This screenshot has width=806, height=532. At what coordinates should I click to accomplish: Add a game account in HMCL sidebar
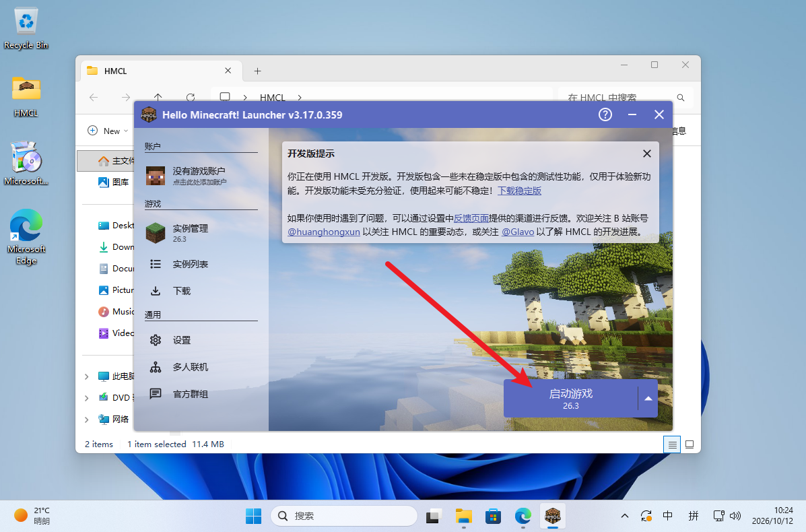coord(201,175)
